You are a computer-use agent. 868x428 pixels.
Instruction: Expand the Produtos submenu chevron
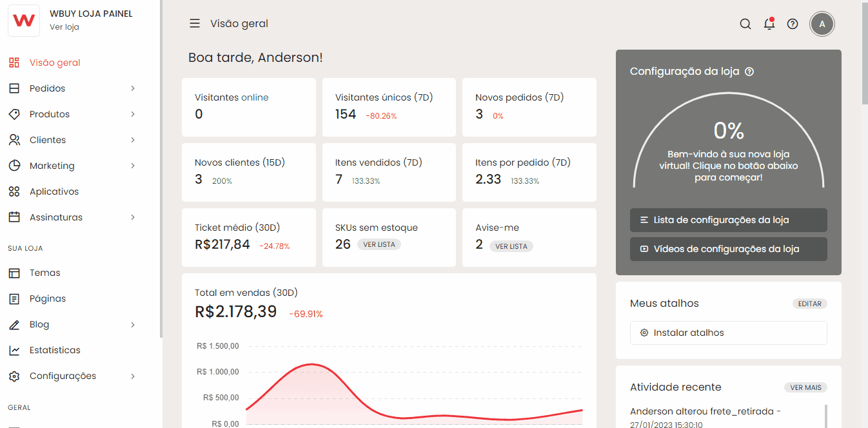coord(133,114)
